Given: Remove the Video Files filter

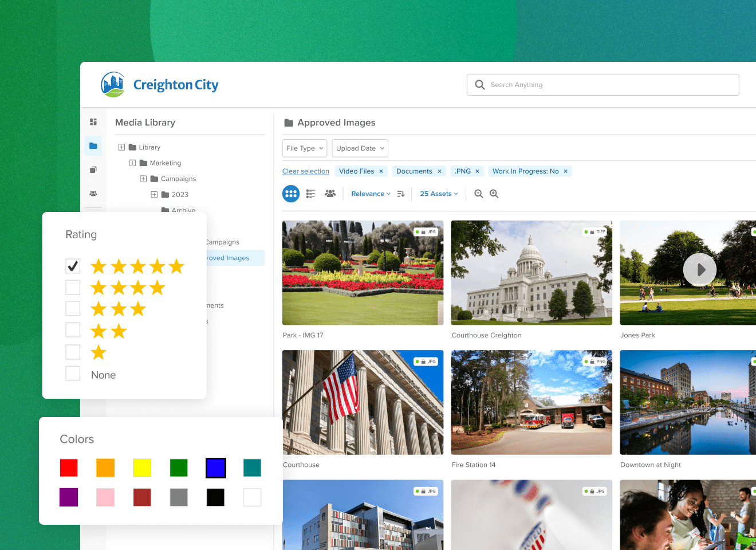Looking at the screenshot, I should point(381,171).
